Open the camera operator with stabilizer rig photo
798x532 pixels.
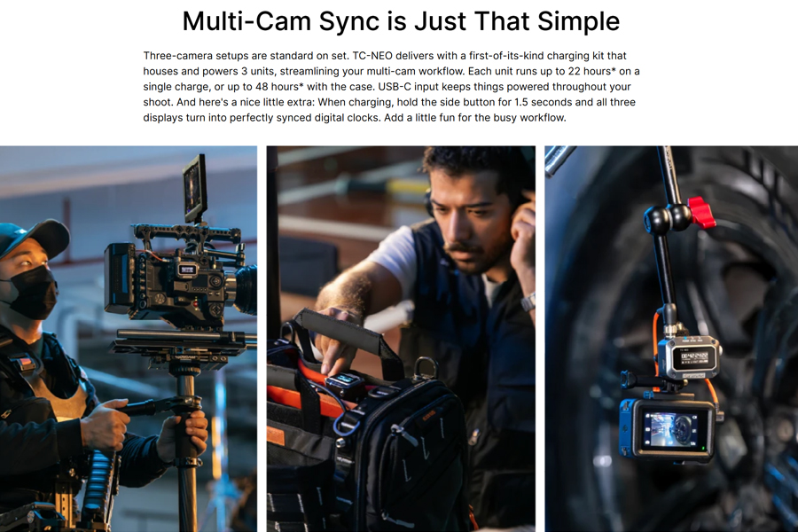[129, 339]
